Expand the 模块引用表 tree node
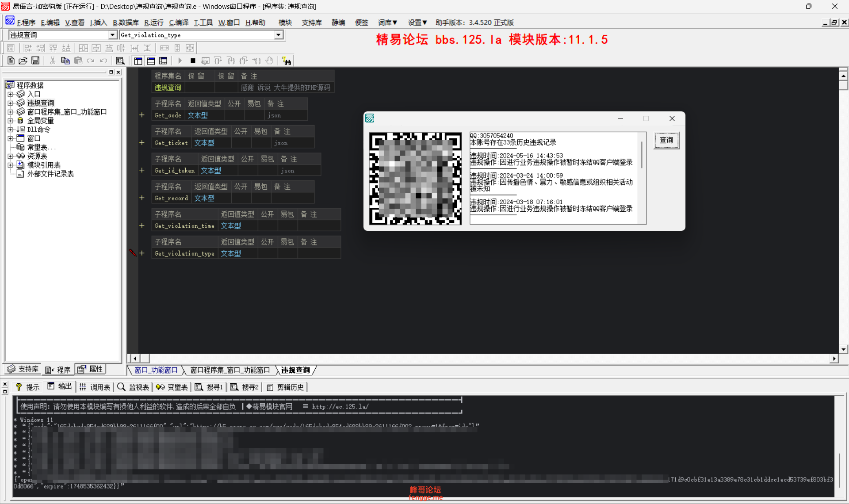Image resolution: width=849 pixels, height=504 pixels. pyautogui.click(x=10, y=165)
